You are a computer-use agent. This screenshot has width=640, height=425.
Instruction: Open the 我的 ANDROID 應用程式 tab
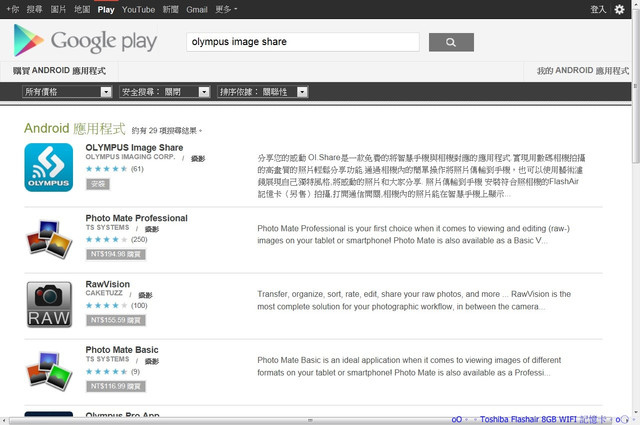(583, 71)
